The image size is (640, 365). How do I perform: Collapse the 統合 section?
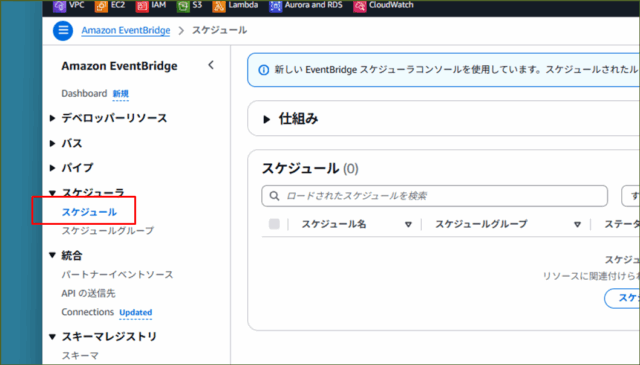tap(52, 256)
